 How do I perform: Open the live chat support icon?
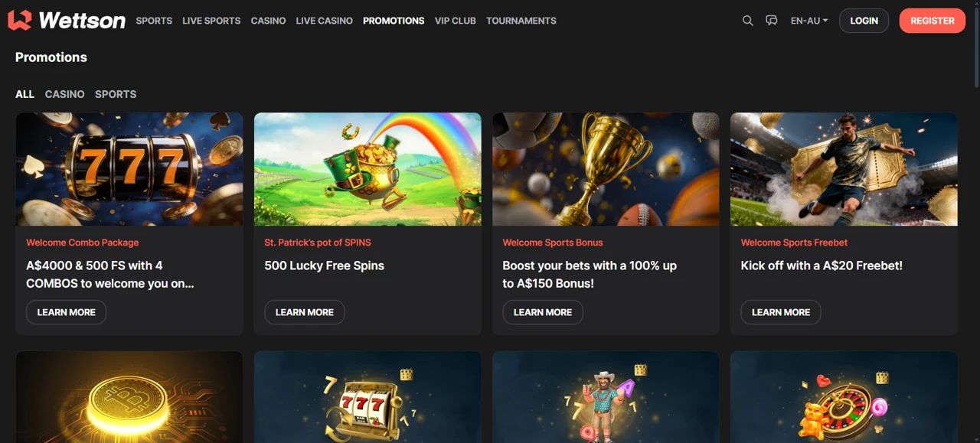772,21
